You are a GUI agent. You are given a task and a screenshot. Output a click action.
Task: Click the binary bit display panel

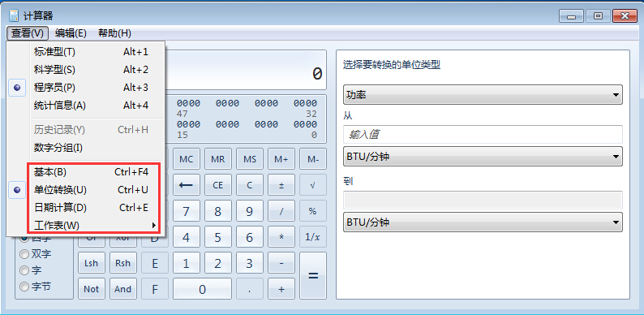[246, 119]
